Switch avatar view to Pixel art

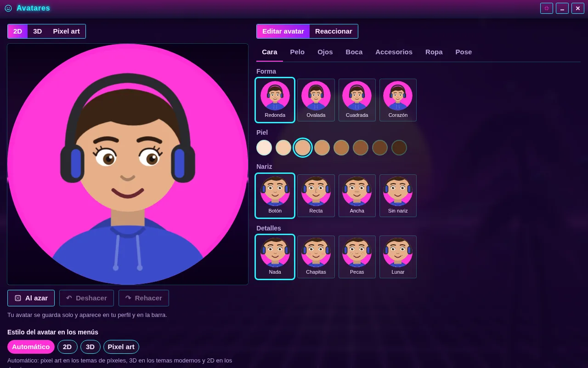pos(66,31)
